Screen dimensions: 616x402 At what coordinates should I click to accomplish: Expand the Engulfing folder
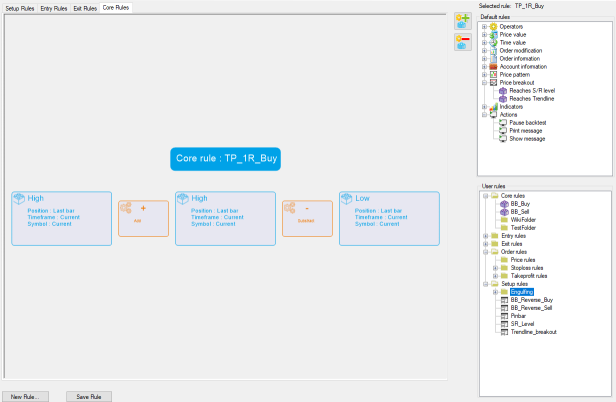click(x=495, y=292)
